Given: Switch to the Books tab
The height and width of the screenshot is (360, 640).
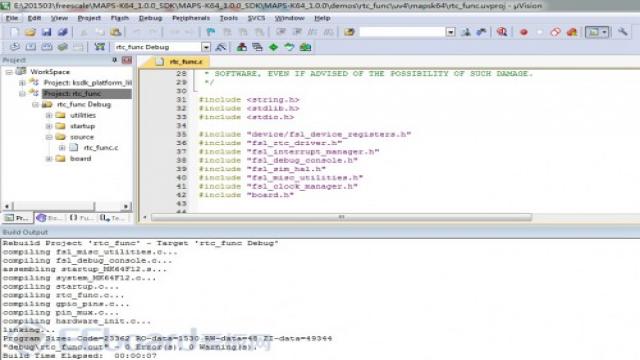Looking at the screenshot, I should (50, 218).
